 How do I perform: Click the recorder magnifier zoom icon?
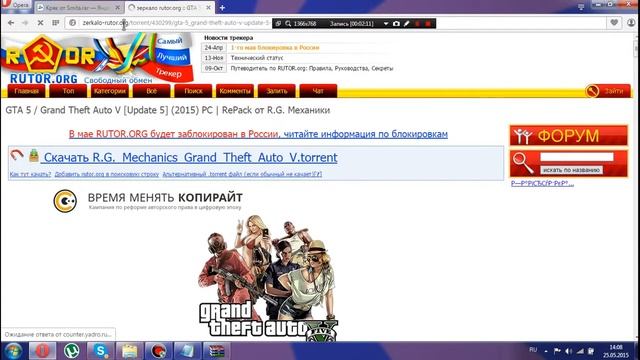pyautogui.click(x=288, y=24)
